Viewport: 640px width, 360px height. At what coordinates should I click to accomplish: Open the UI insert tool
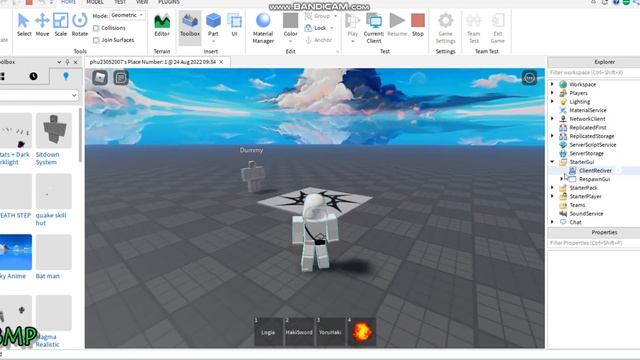coord(234,25)
